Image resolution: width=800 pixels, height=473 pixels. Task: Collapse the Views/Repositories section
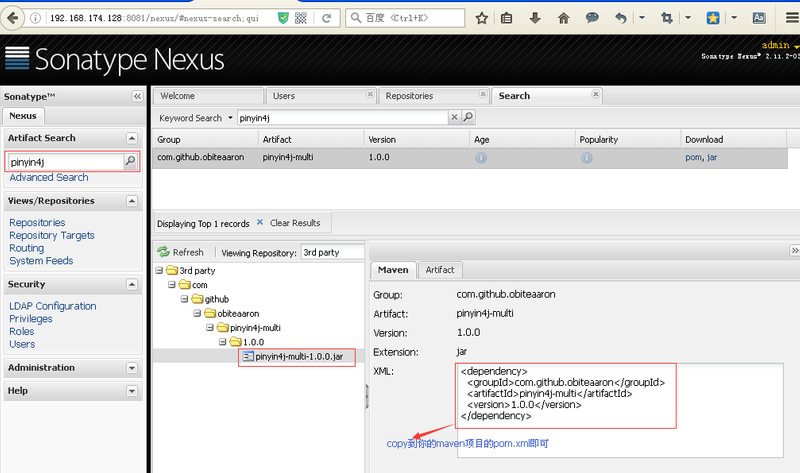click(x=132, y=201)
